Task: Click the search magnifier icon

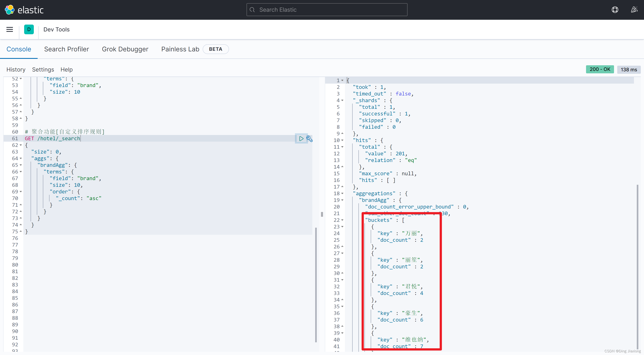Action: pos(252,10)
